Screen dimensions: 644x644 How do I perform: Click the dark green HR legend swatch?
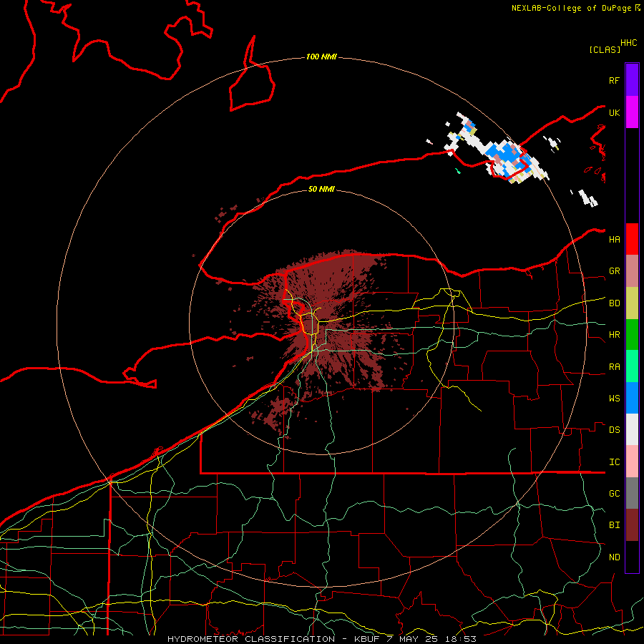(632, 335)
